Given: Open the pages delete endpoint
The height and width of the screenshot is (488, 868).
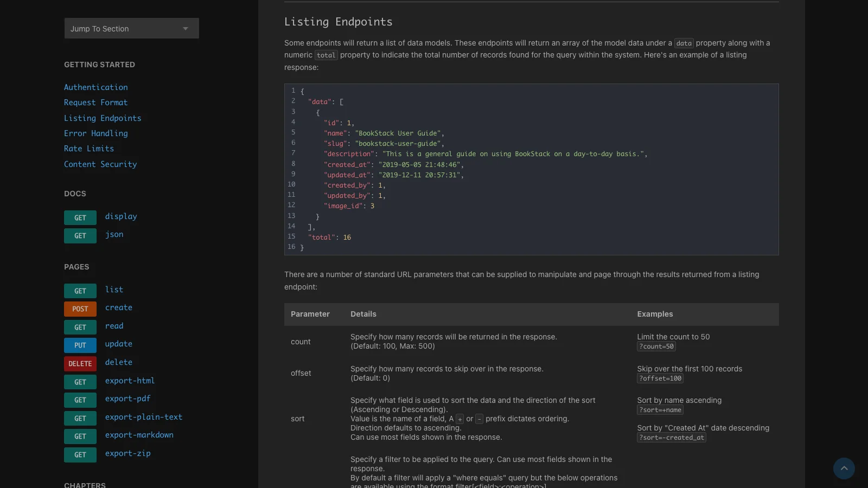Looking at the screenshot, I should coord(119,362).
